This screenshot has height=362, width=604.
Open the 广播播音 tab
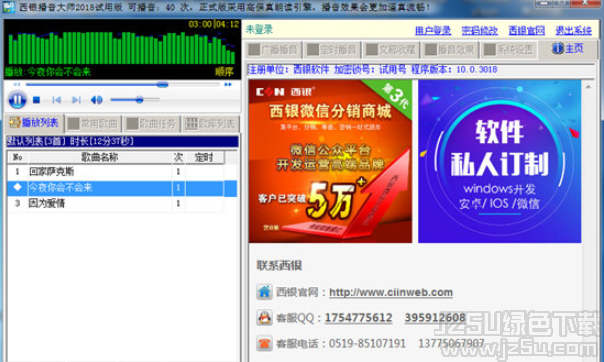[273, 50]
